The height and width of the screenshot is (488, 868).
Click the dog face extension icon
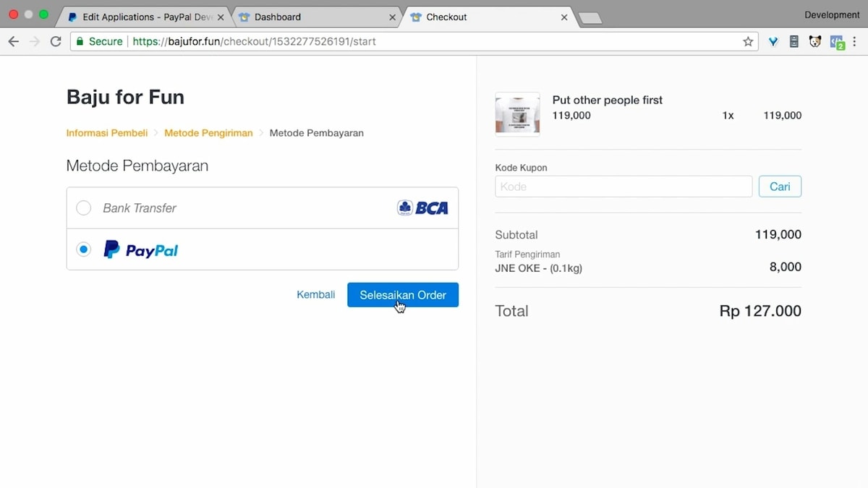pyautogui.click(x=815, y=42)
